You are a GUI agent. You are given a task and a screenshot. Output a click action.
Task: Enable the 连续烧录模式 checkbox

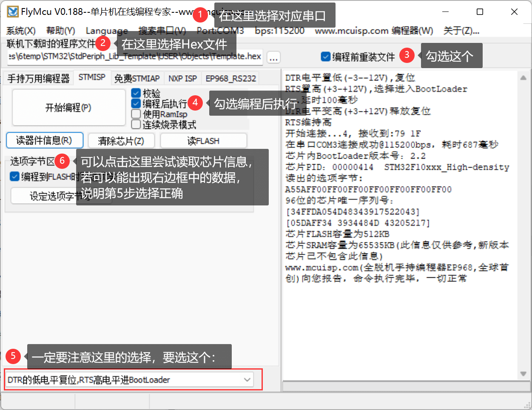click(136, 125)
